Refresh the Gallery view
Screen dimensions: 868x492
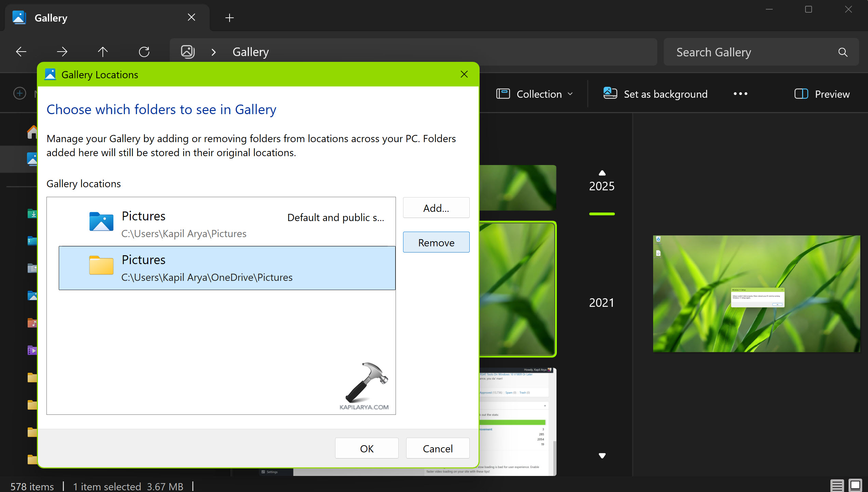pyautogui.click(x=144, y=52)
